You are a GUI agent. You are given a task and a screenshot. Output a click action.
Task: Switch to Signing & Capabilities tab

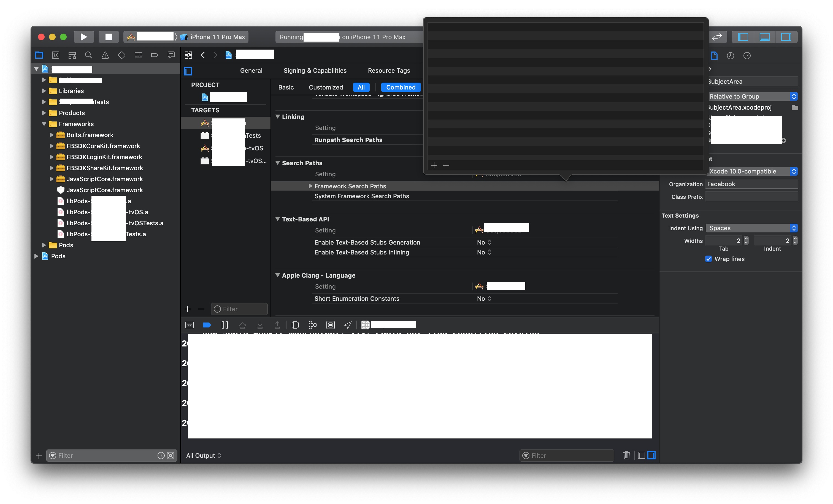tap(315, 71)
